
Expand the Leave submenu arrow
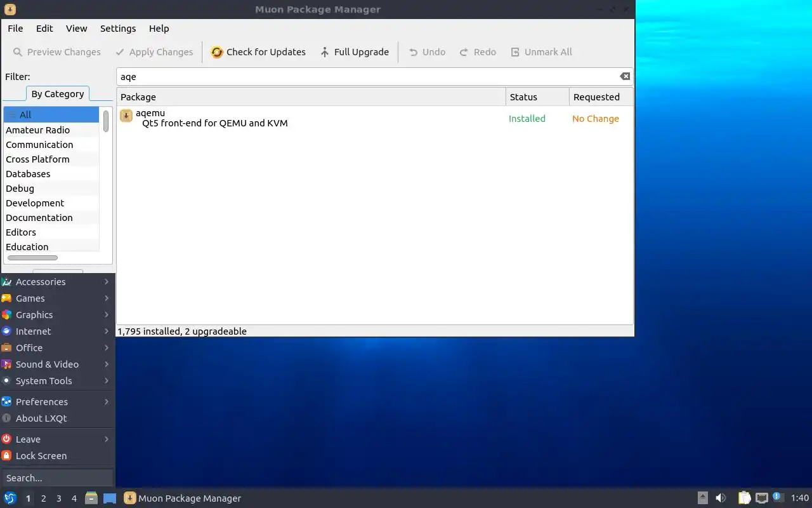(107, 439)
